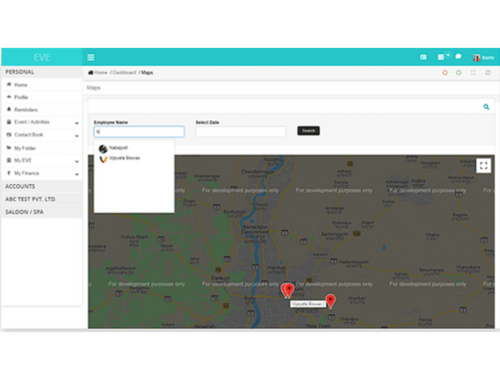Toggle fullscreen map view
500x375 pixels.
[x=484, y=166]
